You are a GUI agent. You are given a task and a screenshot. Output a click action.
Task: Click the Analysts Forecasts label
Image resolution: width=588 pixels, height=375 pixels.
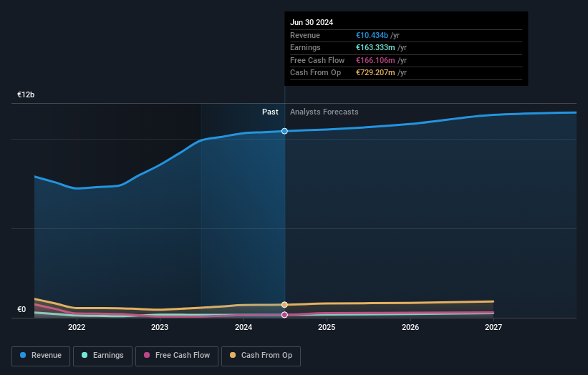324,112
